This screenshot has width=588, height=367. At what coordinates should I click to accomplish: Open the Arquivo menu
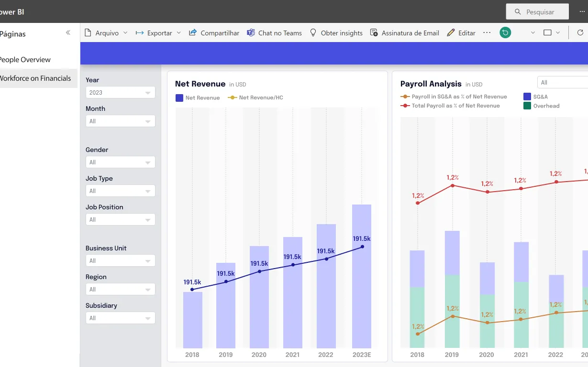pos(106,33)
